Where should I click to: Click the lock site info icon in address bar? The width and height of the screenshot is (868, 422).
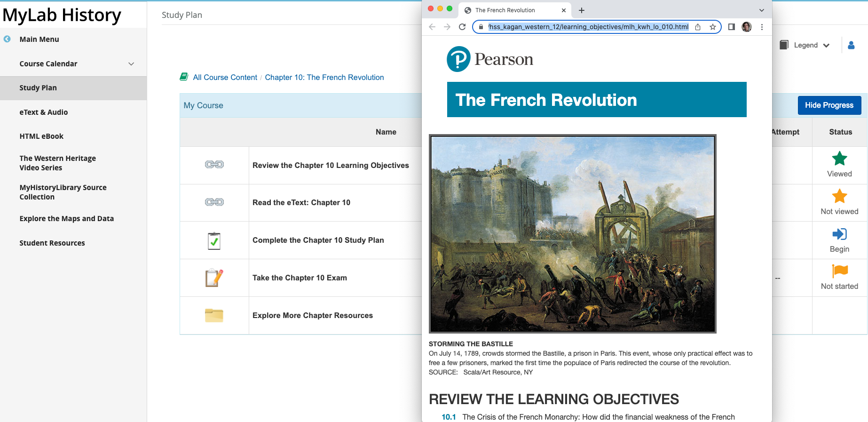point(481,27)
